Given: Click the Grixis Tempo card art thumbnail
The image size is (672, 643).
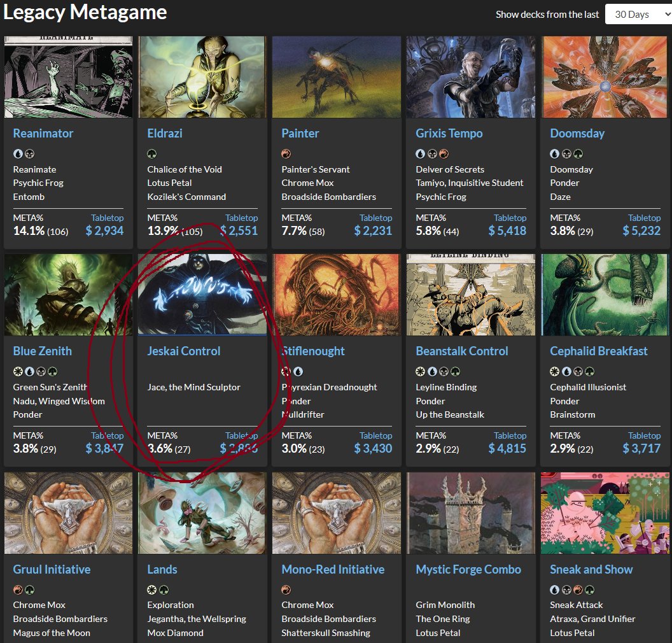Looking at the screenshot, I should point(470,77).
